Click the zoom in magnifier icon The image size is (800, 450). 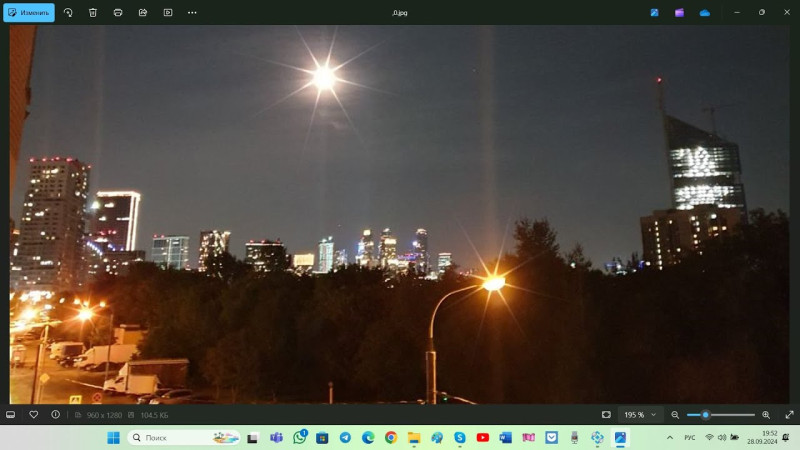[766, 414]
